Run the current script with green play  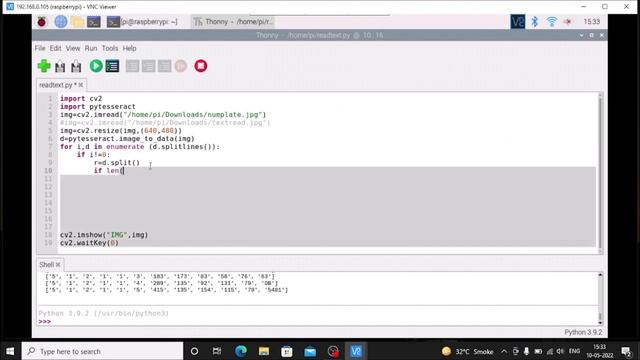(x=96, y=66)
